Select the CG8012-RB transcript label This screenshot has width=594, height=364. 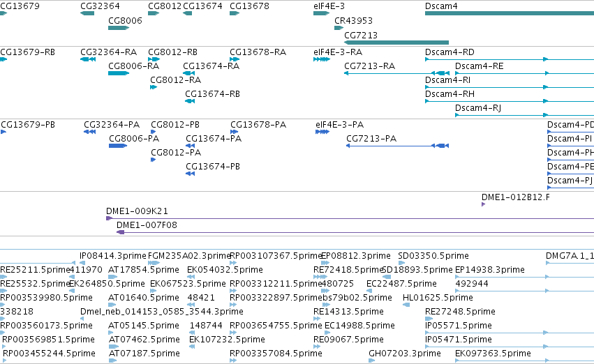(x=172, y=52)
